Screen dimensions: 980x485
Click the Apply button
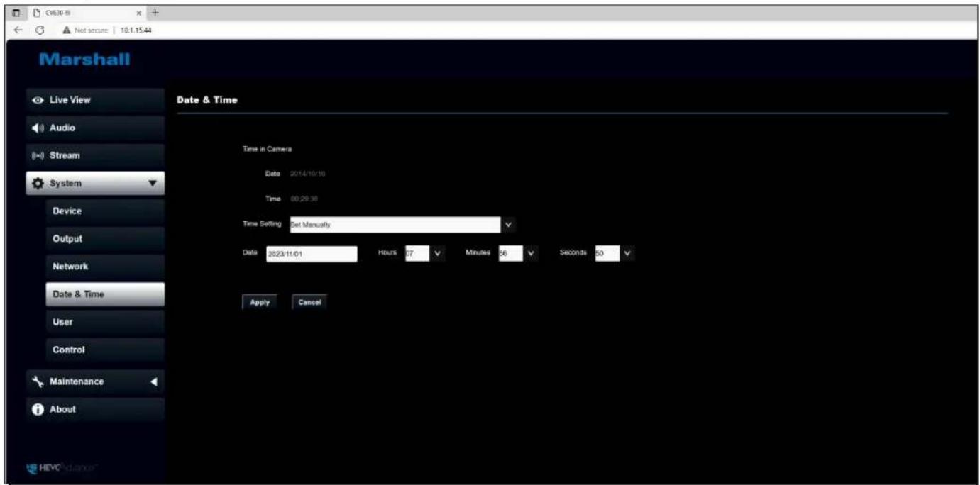point(260,302)
